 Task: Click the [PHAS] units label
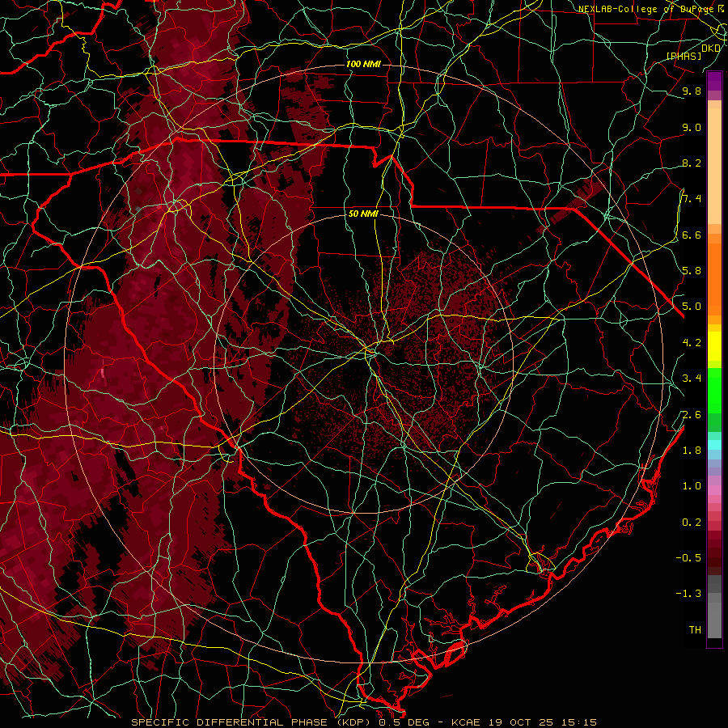click(684, 56)
